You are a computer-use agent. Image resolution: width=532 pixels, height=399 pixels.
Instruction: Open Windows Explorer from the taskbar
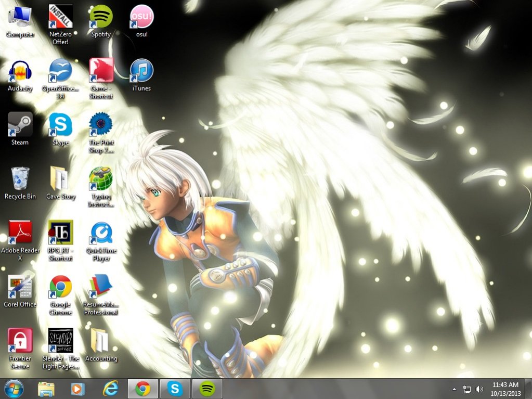pyautogui.click(x=46, y=389)
